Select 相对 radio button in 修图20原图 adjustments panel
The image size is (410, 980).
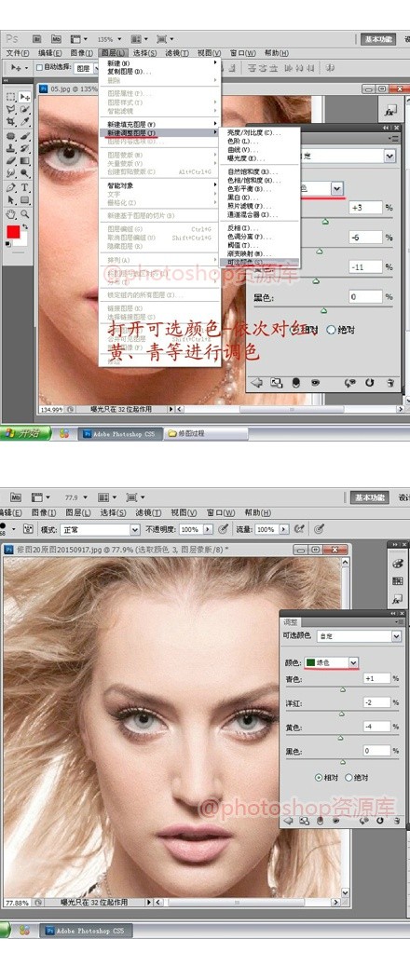pyautogui.click(x=319, y=778)
